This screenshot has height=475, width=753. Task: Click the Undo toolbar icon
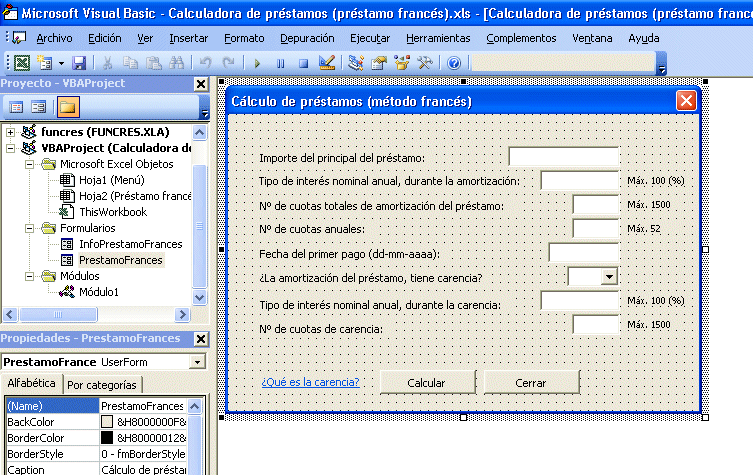pos(206,63)
